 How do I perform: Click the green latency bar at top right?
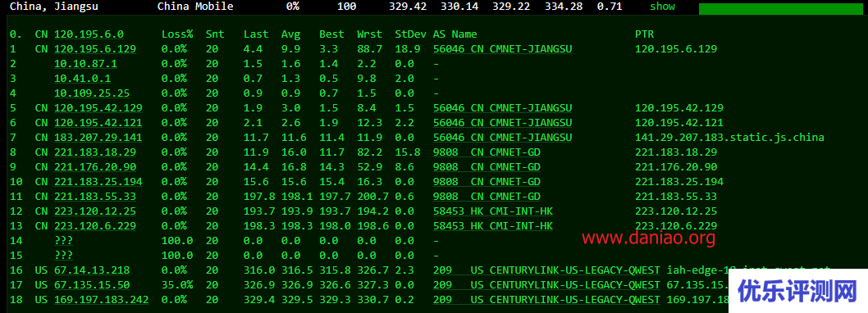point(781,9)
